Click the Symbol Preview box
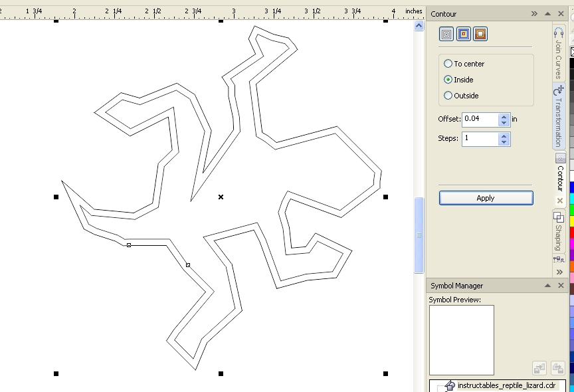Viewport: 574px width, 392px height. click(462, 340)
